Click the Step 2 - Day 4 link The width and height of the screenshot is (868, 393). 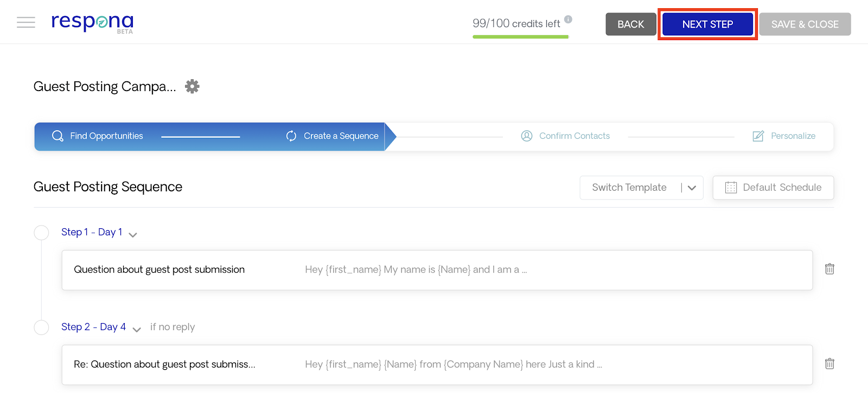[x=93, y=327]
